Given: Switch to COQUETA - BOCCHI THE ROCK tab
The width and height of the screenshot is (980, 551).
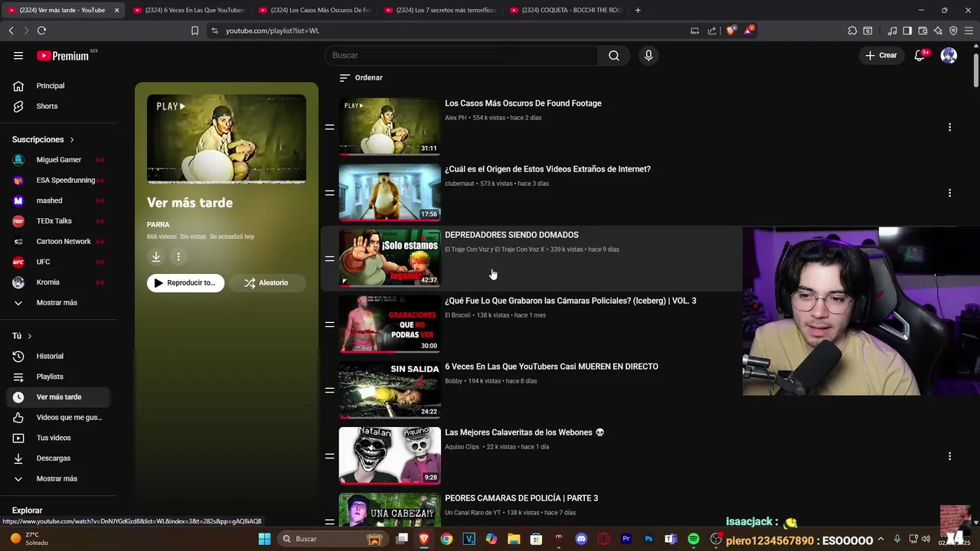Looking at the screenshot, I should [565, 10].
